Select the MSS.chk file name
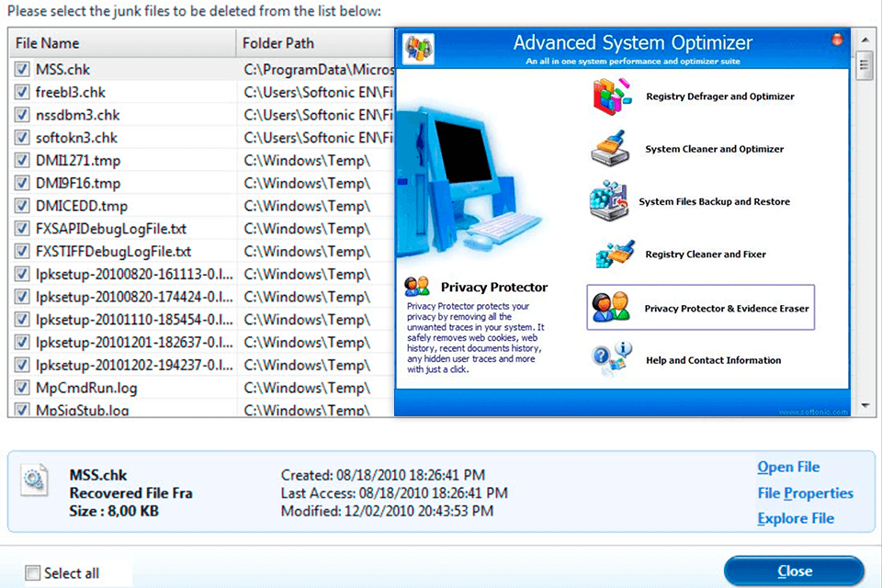Viewport: 882px width, 588px height. click(62, 70)
